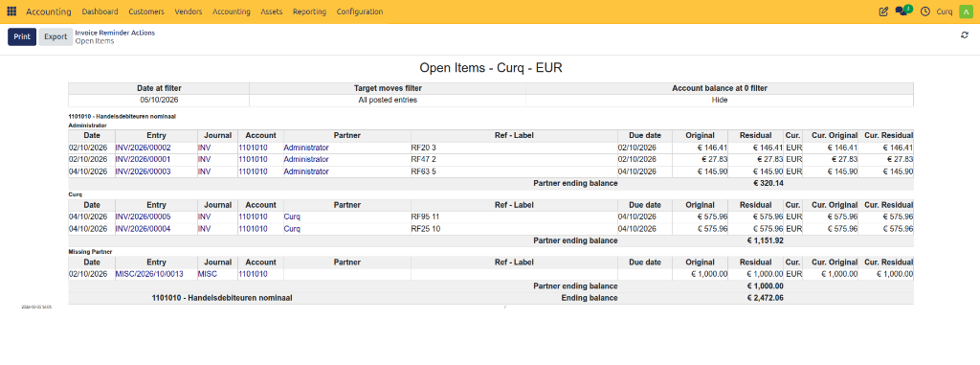The height and width of the screenshot is (365, 980).
Task: Open the conversations chat icon
Action: click(902, 11)
